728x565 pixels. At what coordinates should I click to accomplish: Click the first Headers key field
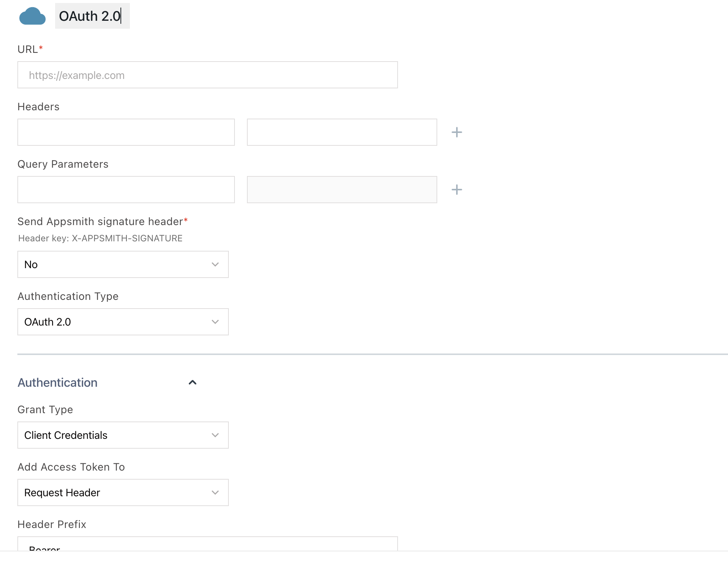[126, 132]
